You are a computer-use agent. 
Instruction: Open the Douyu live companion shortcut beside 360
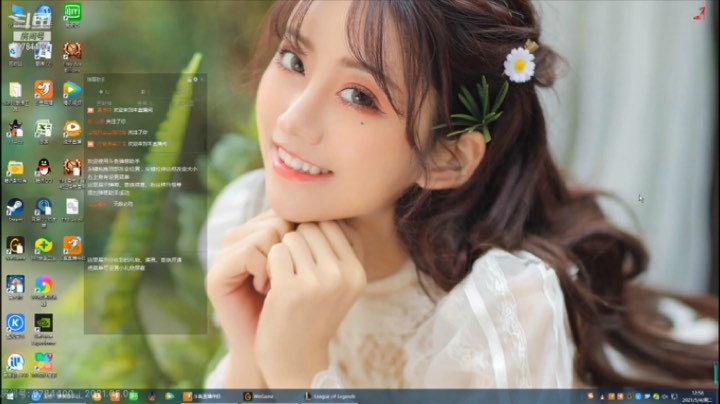pos(72,248)
